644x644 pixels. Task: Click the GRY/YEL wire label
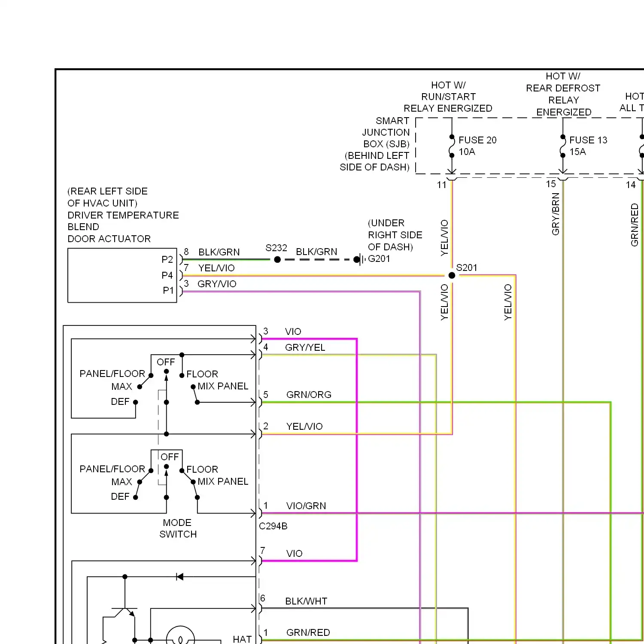tap(305, 347)
